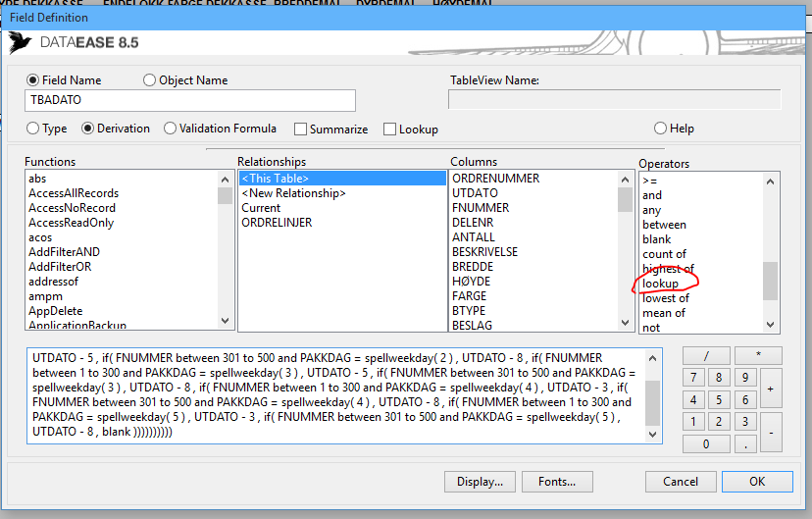Image resolution: width=812 pixels, height=519 pixels.
Task: Select ANTALL column
Action: [x=474, y=237]
